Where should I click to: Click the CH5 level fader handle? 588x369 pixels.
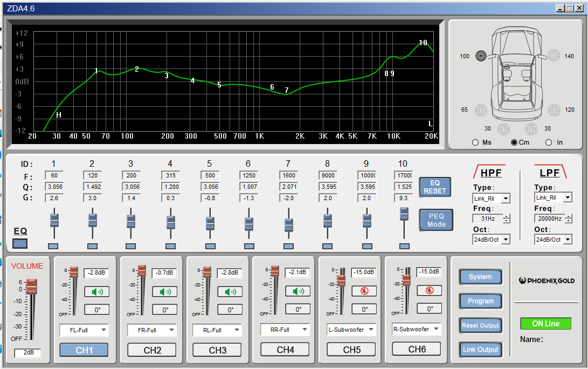(x=341, y=281)
